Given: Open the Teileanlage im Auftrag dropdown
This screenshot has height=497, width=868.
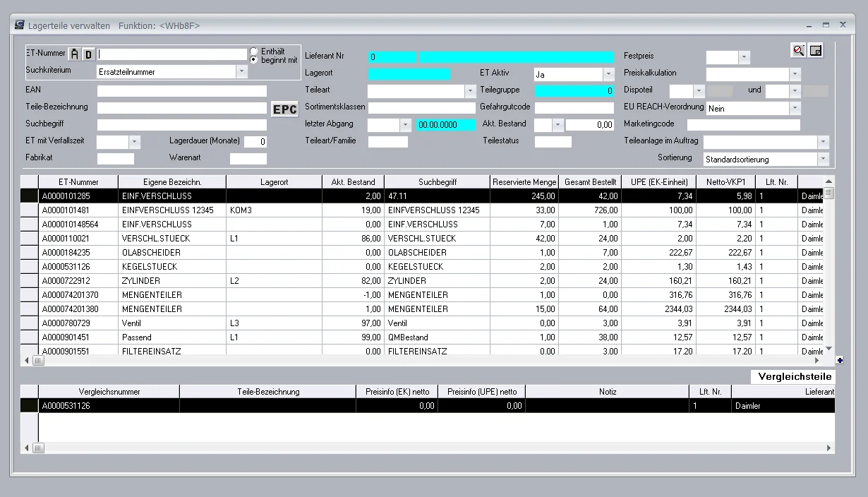Looking at the screenshot, I should (x=824, y=142).
